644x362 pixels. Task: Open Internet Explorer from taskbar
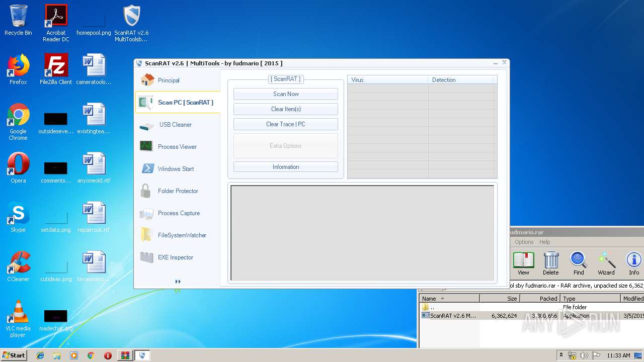40,355
